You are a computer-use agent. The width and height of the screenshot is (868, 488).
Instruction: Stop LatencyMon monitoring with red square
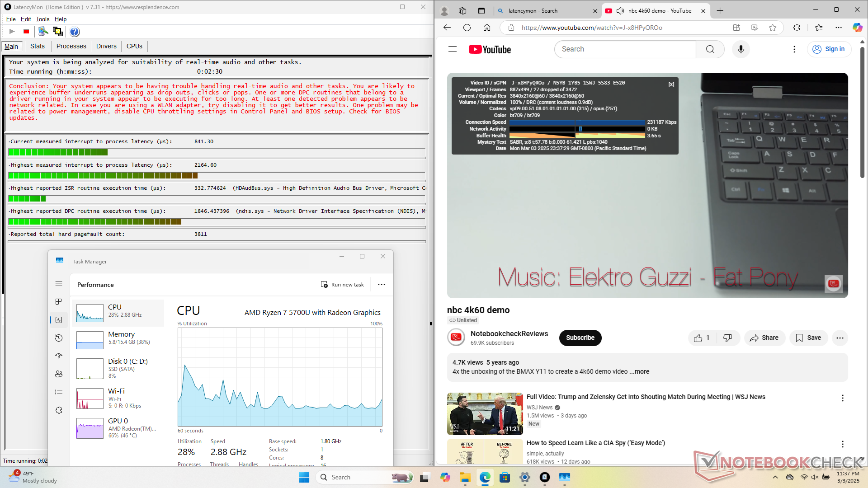tap(26, 31)
